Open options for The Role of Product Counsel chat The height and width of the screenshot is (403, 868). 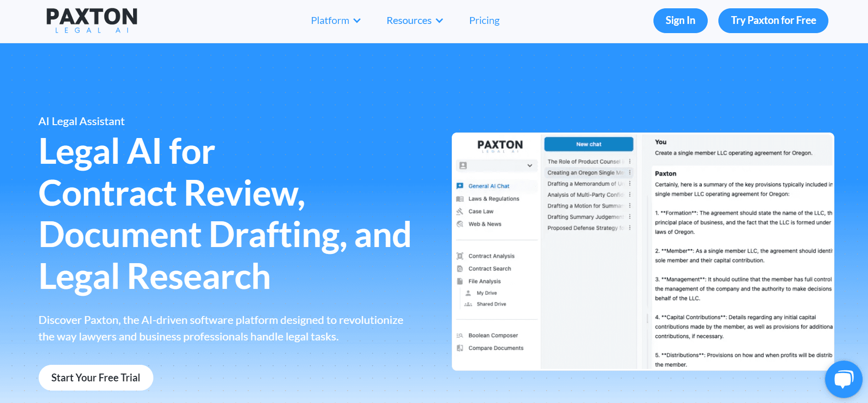point(630,161)
